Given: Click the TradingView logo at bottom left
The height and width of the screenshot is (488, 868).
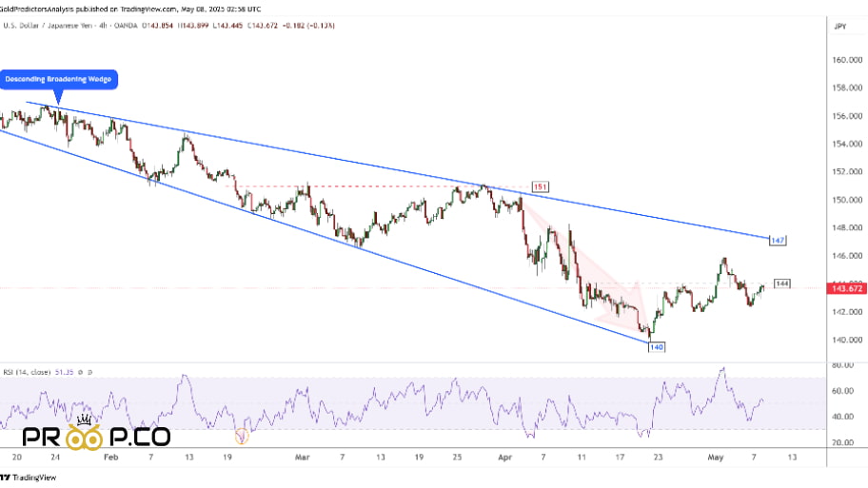Looking at the screenshot, I should pos(29,477).
